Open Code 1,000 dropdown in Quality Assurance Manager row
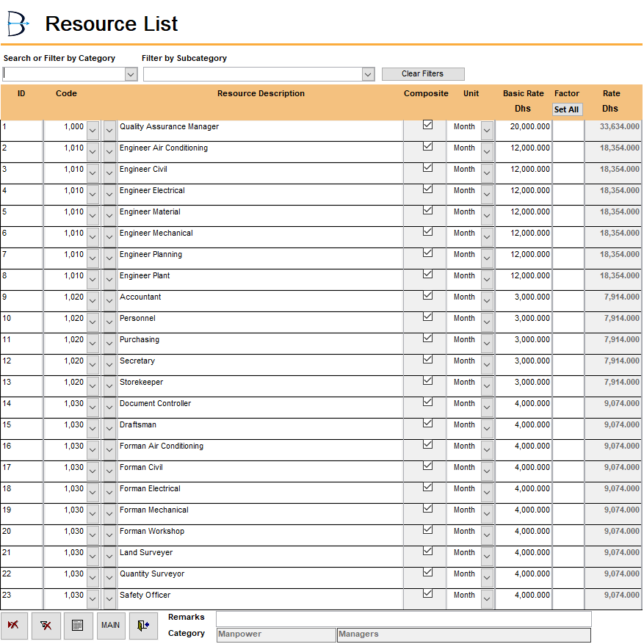 point(93,131)
